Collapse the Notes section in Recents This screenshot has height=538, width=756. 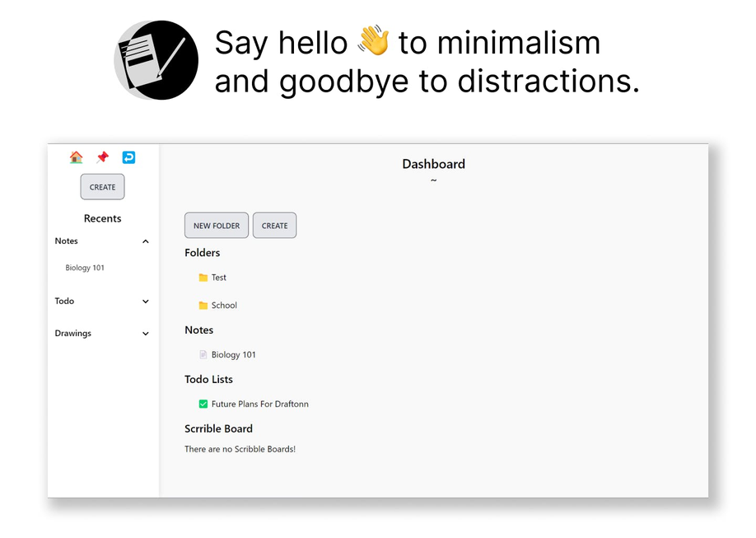146,241
